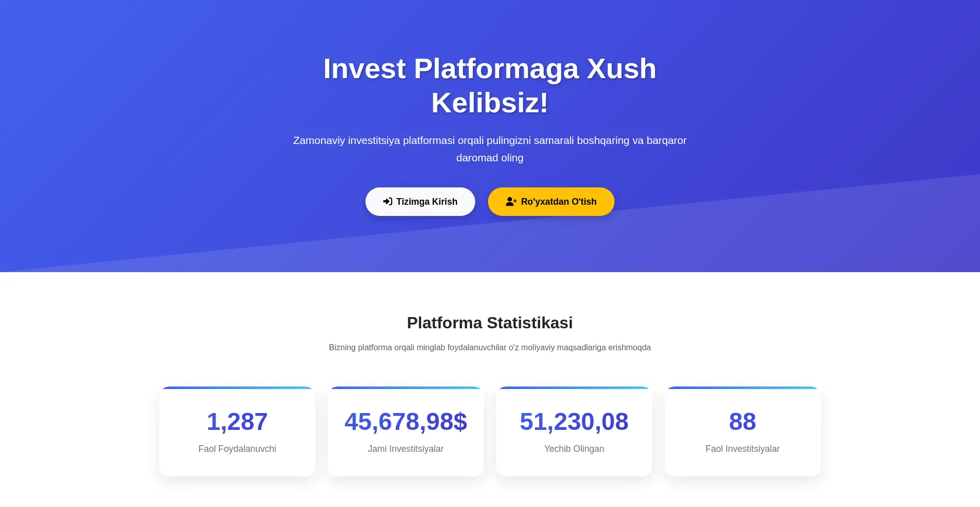Click the Zamonaviy investitsiya platformasi subtitle
Screen dimensions: 980x507
click(489, 149)
